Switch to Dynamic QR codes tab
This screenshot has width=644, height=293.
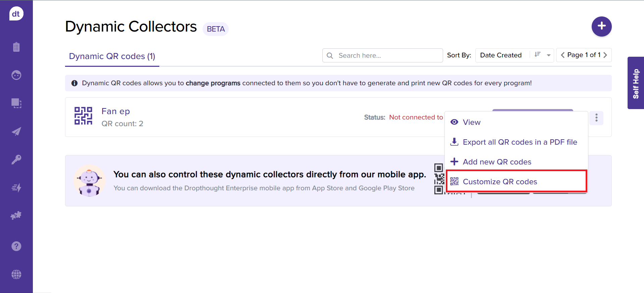point(112,56)
